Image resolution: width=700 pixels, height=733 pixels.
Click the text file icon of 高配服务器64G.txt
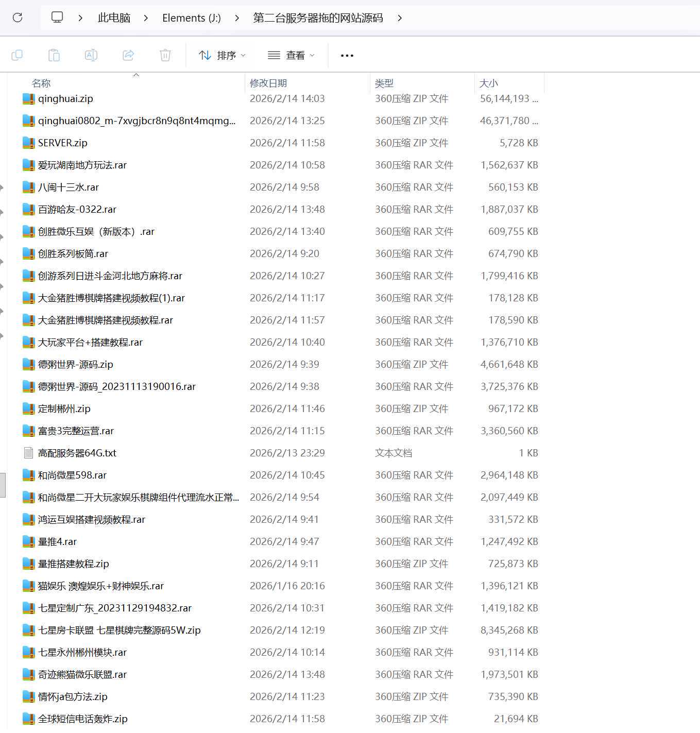coord(29,453)
